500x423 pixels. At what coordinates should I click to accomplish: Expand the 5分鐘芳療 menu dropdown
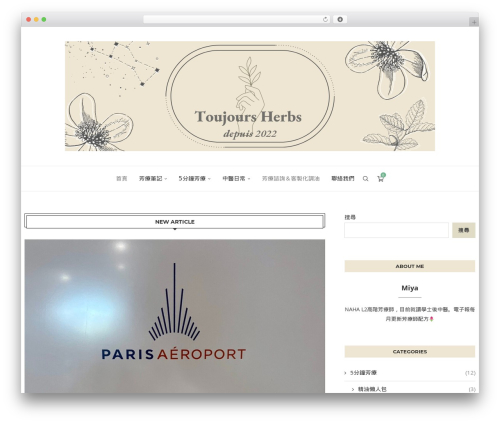click(194, 179)
